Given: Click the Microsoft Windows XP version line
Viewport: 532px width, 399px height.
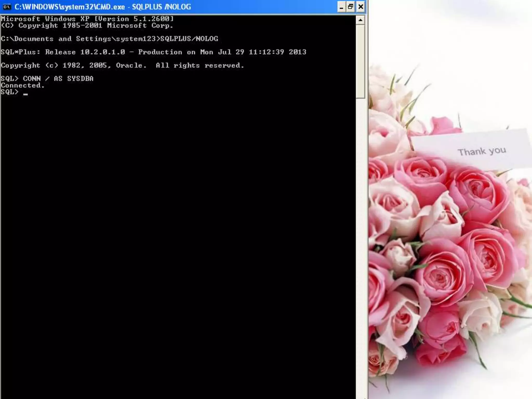Looking at the screenshot, I should (x=87, y=19).
